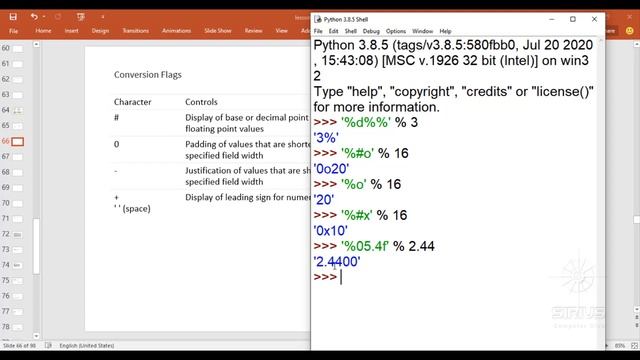640x360 pixels.
Task: Switch to the Review ribbon tab
Action: (253, 31)
